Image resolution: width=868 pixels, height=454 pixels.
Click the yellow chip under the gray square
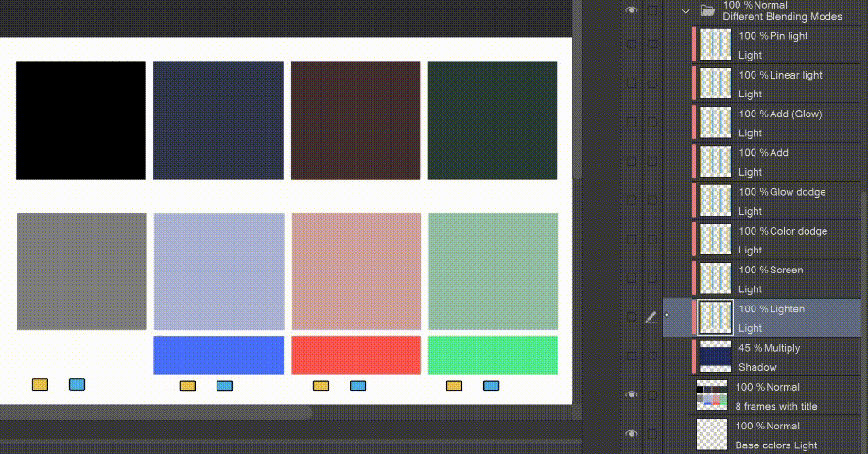pyautogui.click(x=40, y=384)
